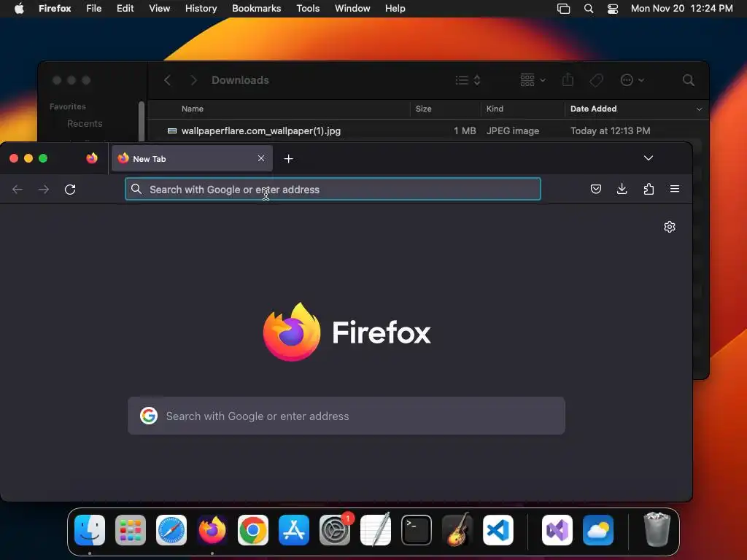This screenshot has height=560, width=747.
Task: Open System Settings from the Dock
Action: 335,530
